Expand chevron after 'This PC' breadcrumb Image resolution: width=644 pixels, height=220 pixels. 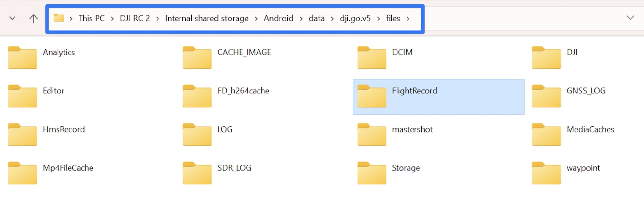pos(112,19)
